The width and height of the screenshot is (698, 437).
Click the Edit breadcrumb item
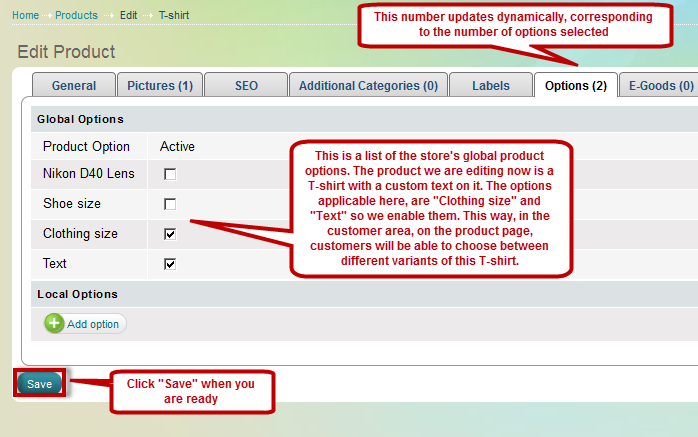[x=128, y=16]
